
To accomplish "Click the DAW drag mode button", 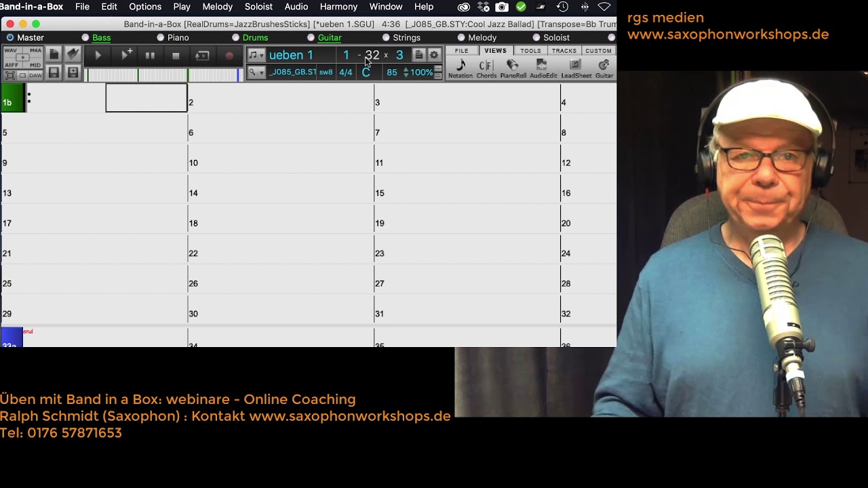I will (35, 75).
